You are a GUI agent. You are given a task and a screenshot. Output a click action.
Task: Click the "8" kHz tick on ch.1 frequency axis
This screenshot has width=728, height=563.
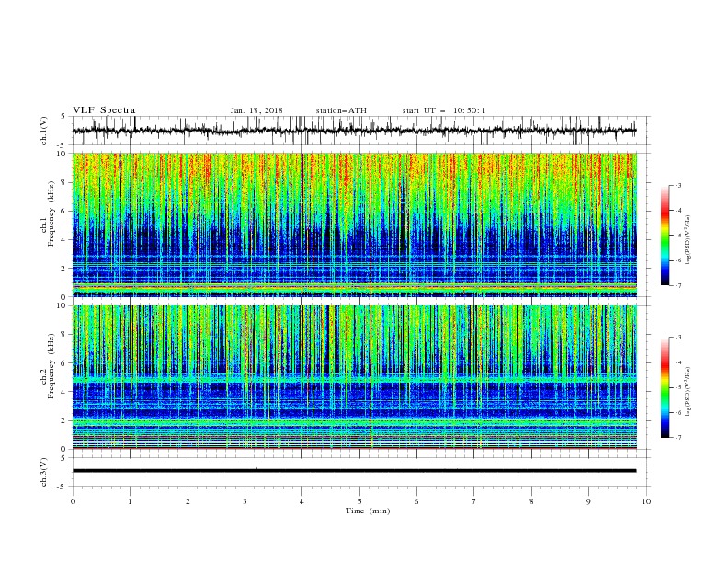[65, 182]
